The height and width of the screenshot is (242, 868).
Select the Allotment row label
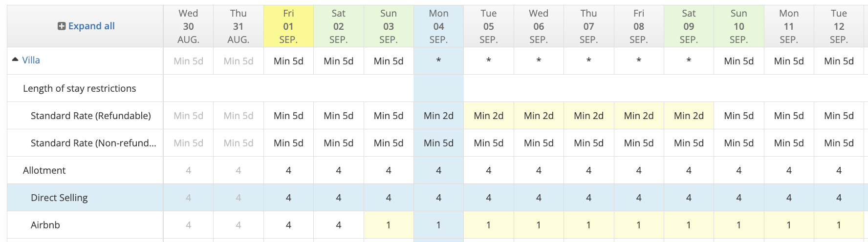[44, 170]
